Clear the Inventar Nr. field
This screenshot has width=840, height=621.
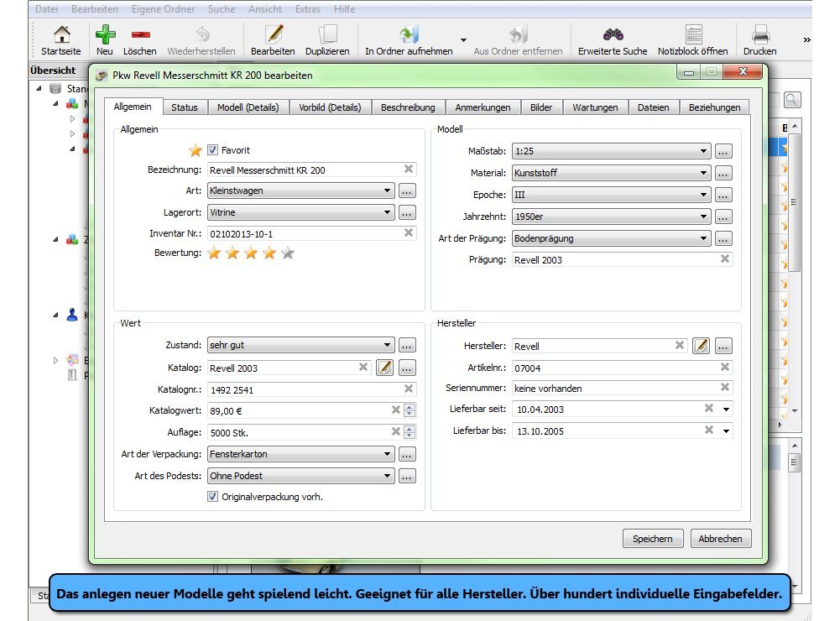(x=408, y=232)
